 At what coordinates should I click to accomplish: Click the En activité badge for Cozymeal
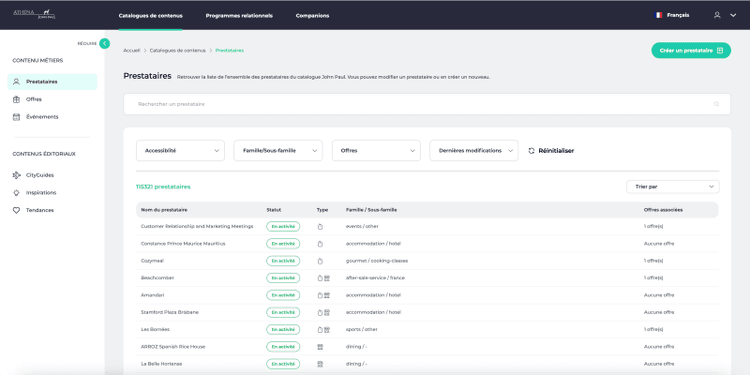click(283, 261)
